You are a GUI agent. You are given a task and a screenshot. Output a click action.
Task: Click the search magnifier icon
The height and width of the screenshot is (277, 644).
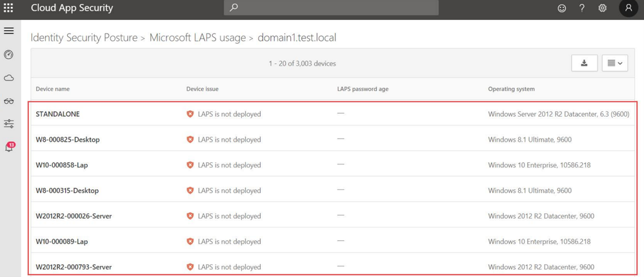tap(234, 7)
